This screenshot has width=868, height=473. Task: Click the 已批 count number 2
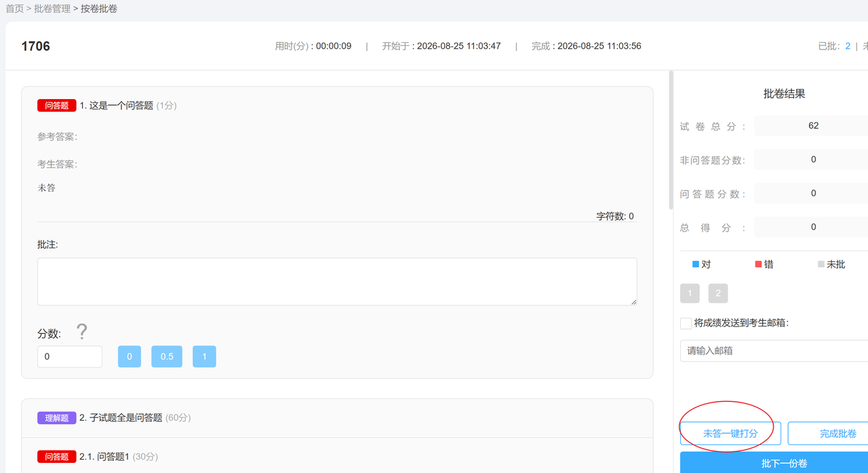click(848, 46)
